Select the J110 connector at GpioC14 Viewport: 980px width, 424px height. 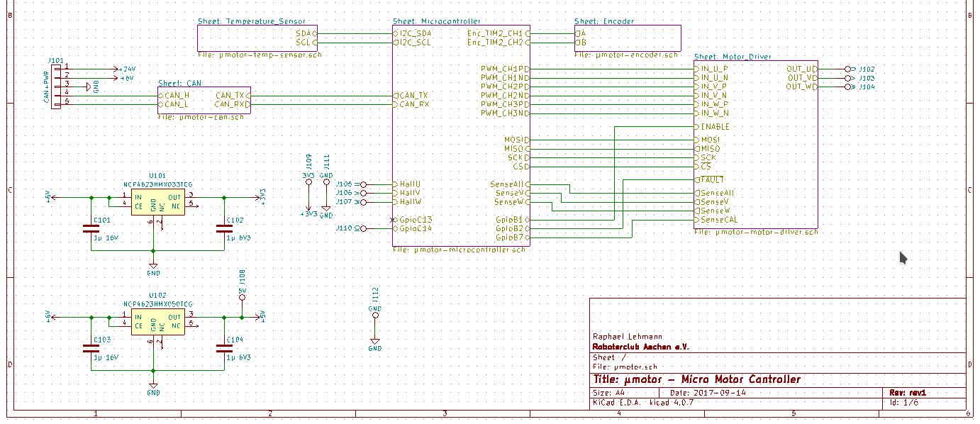pos(363,228)
